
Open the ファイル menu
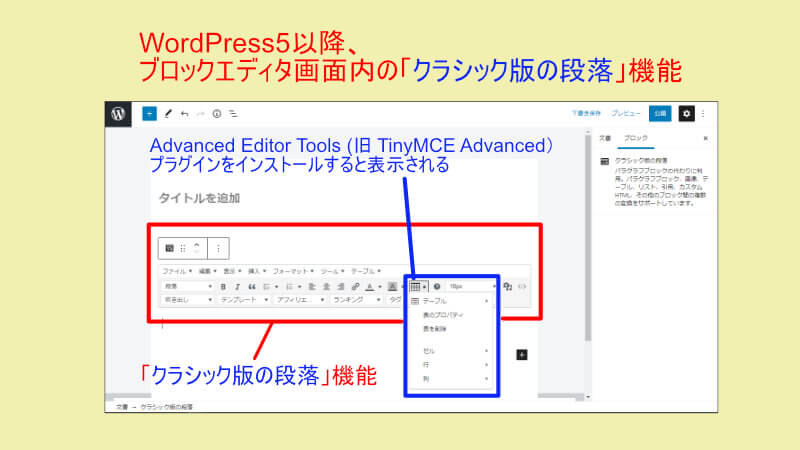177,271
